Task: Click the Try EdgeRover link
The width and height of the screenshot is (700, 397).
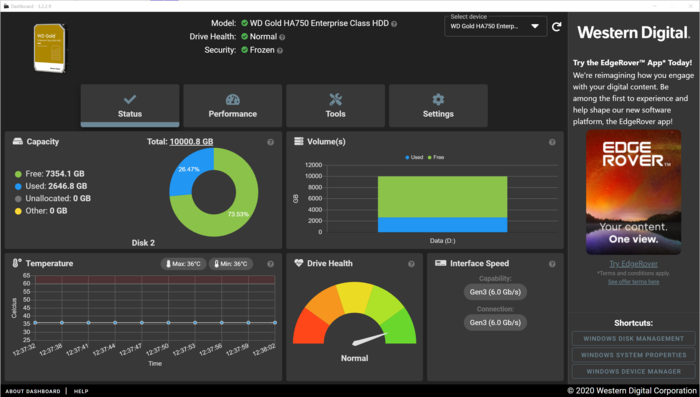Action: pyautogui.click(x=633, y=264)
